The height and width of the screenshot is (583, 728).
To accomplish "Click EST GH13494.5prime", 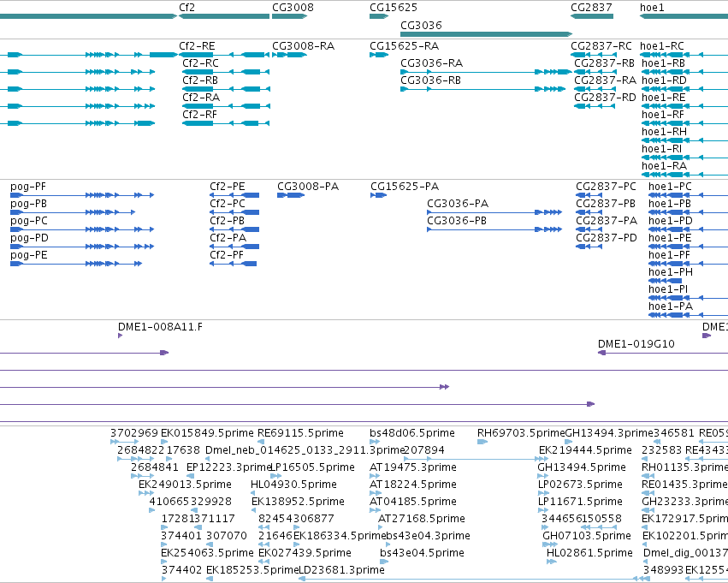I will (581, 467).
